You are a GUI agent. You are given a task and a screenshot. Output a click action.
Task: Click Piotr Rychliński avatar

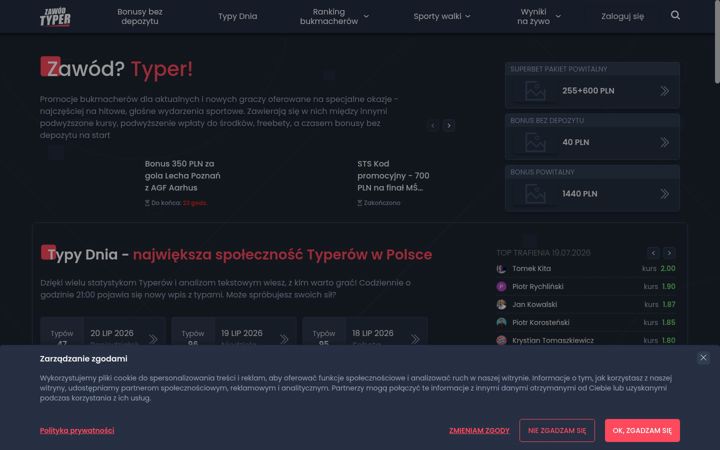coord(501,287)
